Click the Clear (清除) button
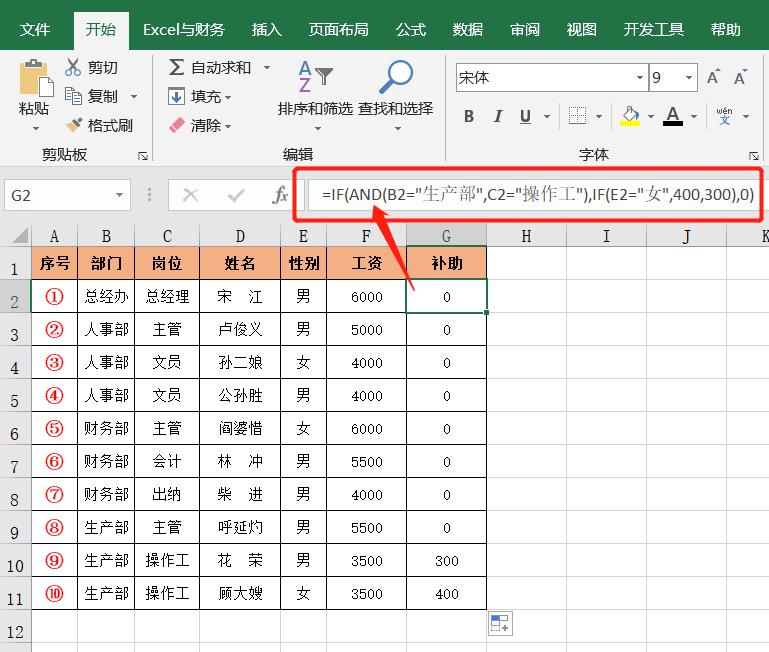 point(198,125)
